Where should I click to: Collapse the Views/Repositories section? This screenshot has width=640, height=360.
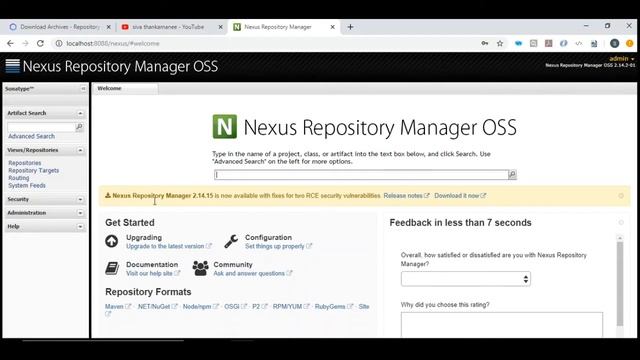tap(80, 150)
